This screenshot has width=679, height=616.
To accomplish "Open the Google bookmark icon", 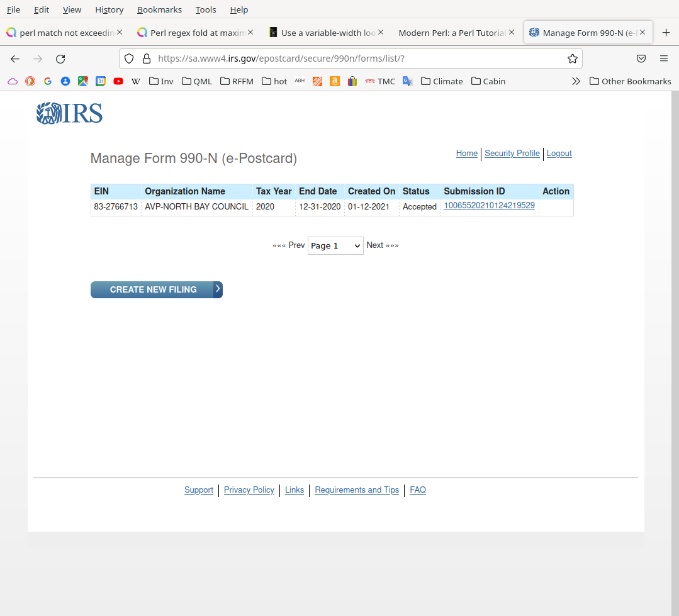I will click(x=48, y=81).
